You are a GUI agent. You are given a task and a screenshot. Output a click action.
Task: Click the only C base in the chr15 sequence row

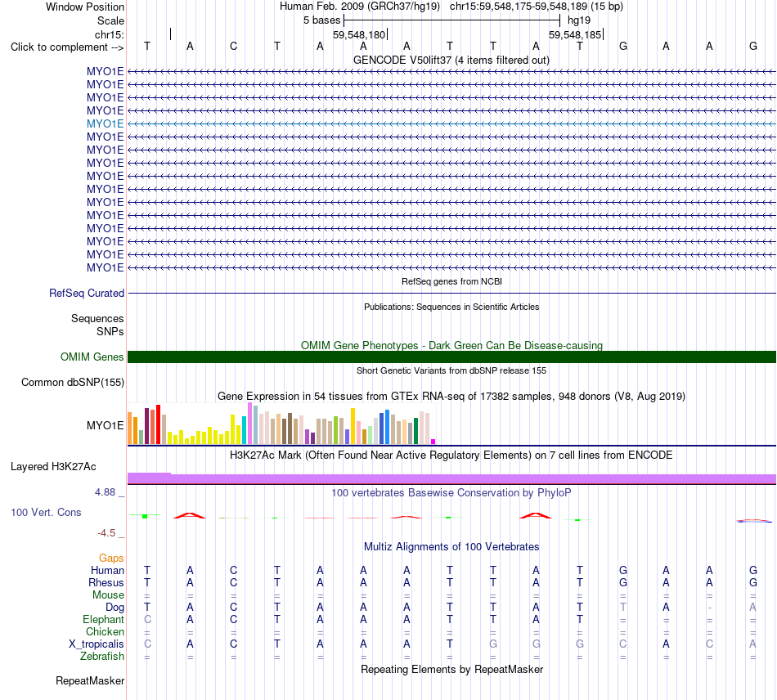click(x=233, y=46)
